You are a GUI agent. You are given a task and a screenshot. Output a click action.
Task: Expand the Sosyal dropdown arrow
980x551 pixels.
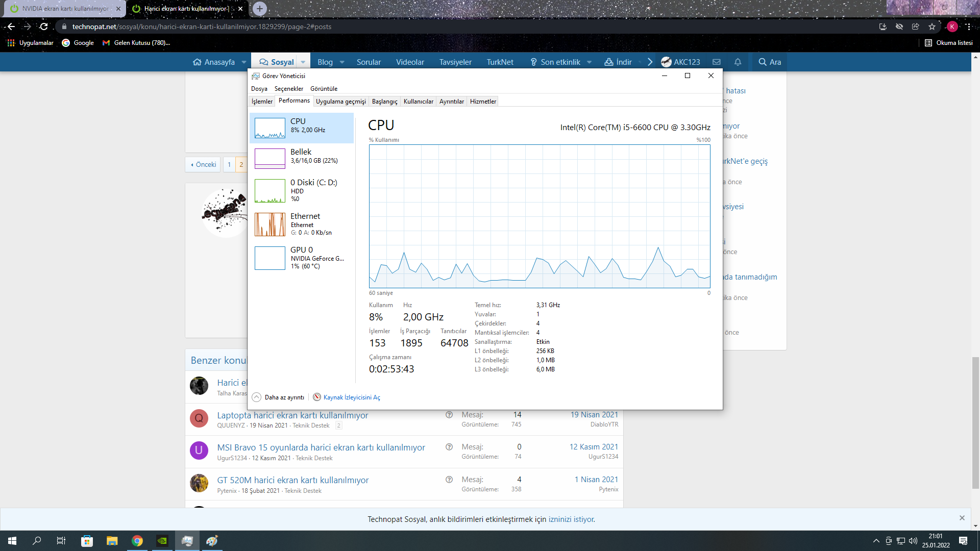click(x=303, y=62)
